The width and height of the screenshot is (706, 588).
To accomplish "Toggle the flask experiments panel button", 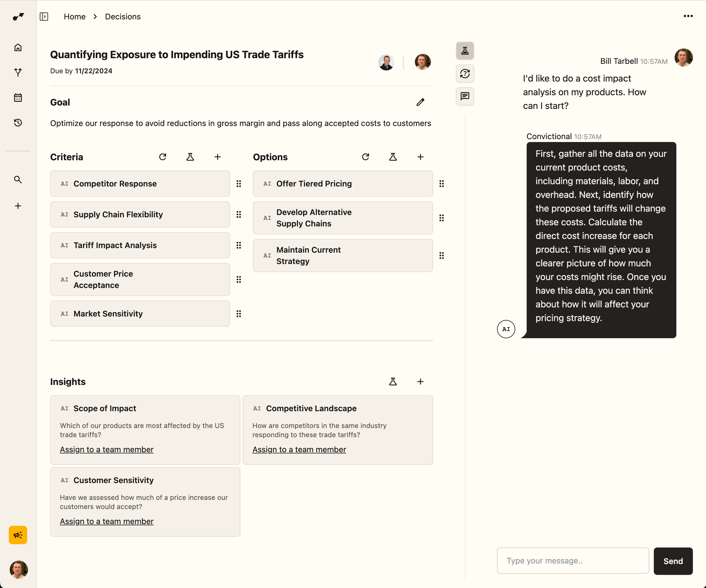I will [x=465, y=51].
